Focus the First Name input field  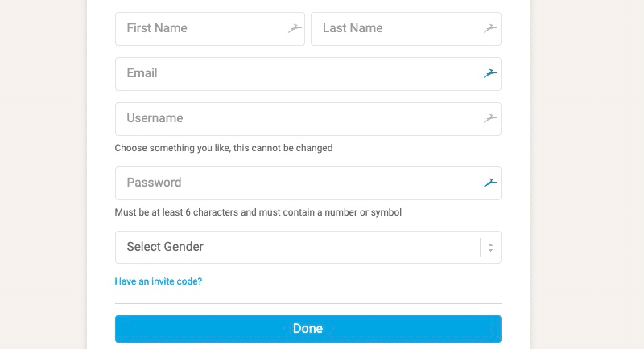coord(210,29)
